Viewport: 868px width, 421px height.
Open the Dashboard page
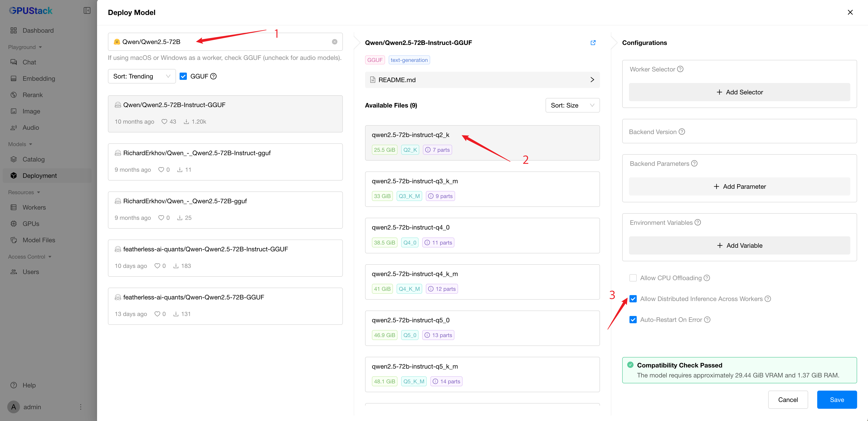[38, 30]
